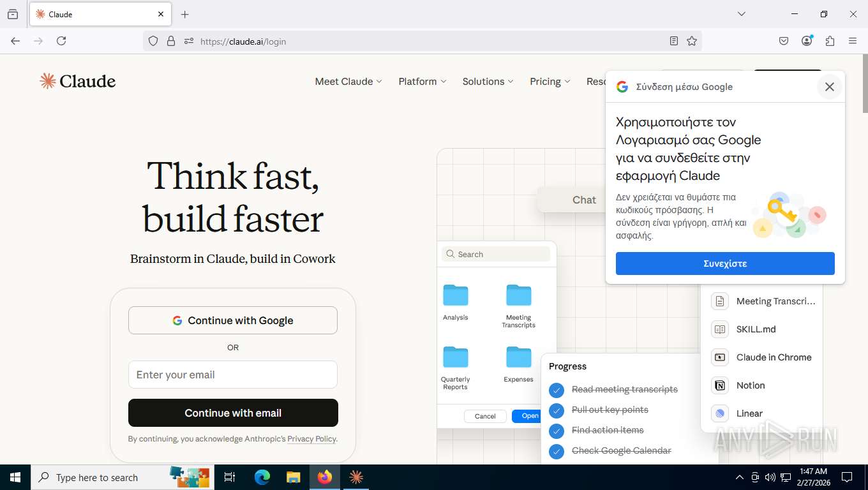Click Type here to search box
Screen dimensions: 868x490
click(121, 477)
